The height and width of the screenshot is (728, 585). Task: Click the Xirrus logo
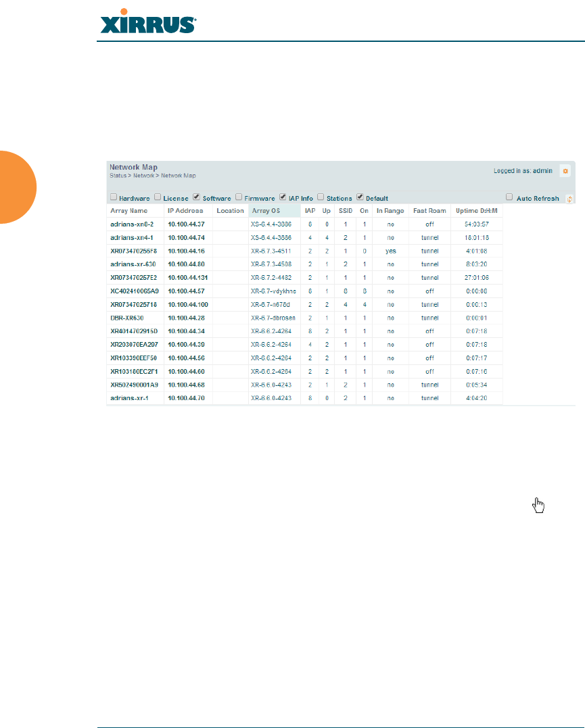148,22
